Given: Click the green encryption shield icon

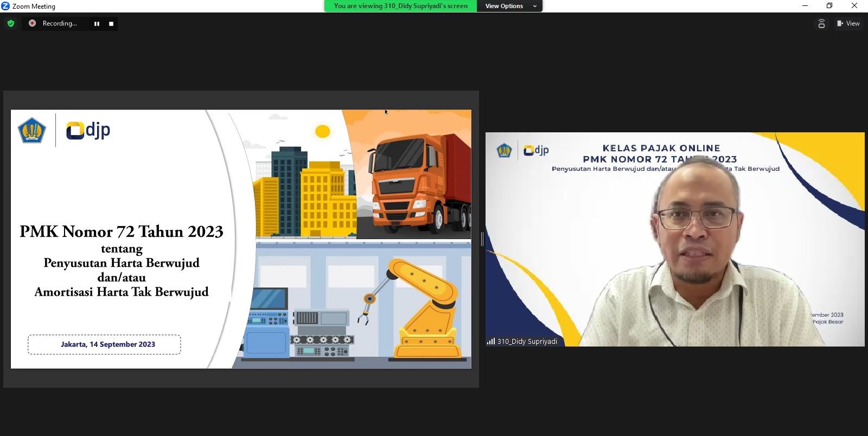Looking at the screenshot, I should [11, 23].
